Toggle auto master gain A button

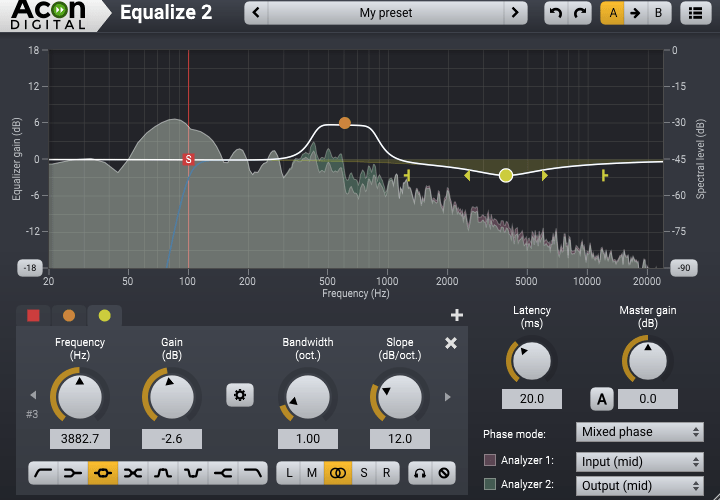point(602,399)
